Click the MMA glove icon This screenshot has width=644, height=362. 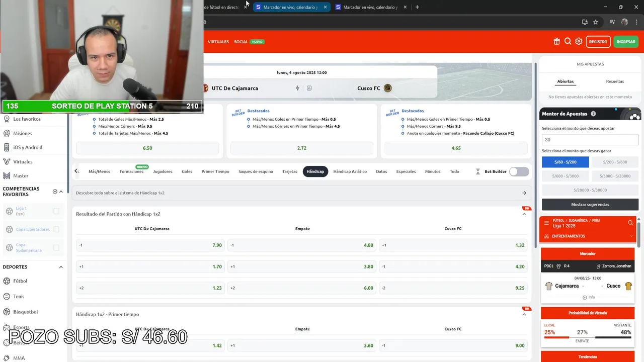point(7,358)
